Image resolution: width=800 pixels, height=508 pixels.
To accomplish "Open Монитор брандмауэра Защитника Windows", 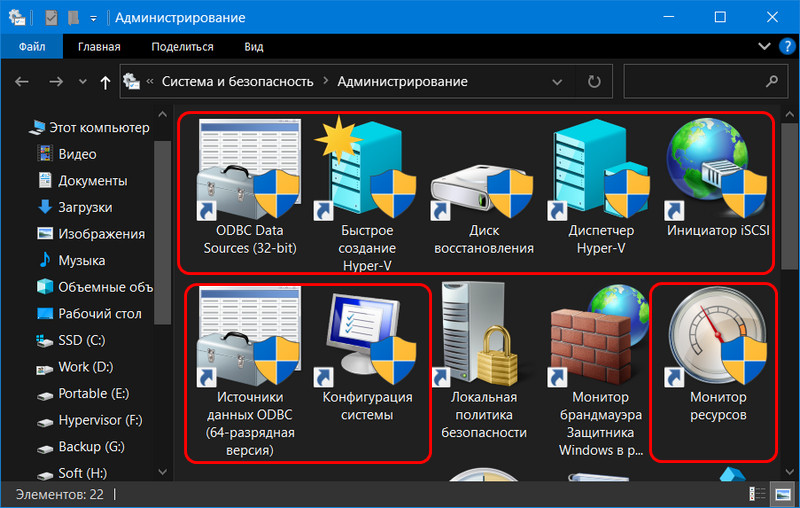I will point(601,371).
